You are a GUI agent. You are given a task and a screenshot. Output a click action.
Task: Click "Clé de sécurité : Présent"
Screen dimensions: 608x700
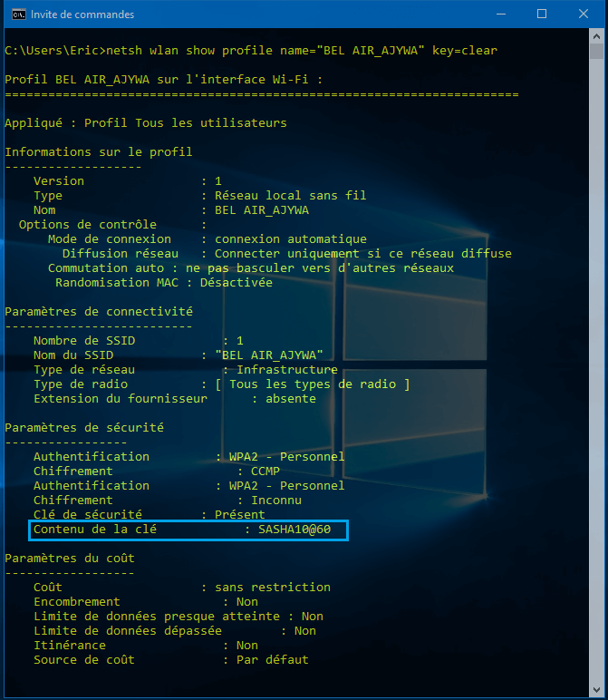click(x=149, y=515)
